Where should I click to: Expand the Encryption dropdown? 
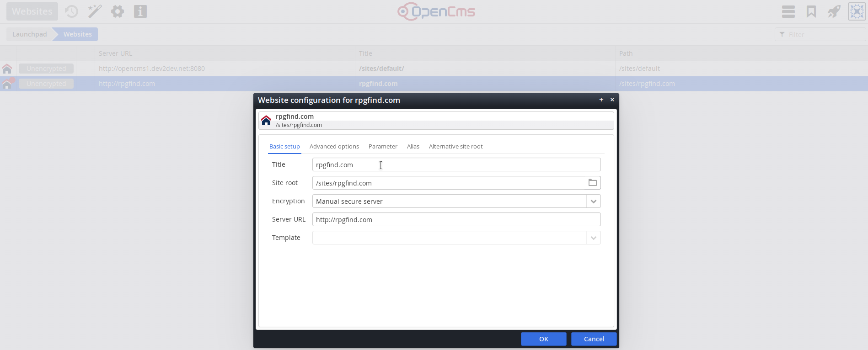tap(593, 202)
